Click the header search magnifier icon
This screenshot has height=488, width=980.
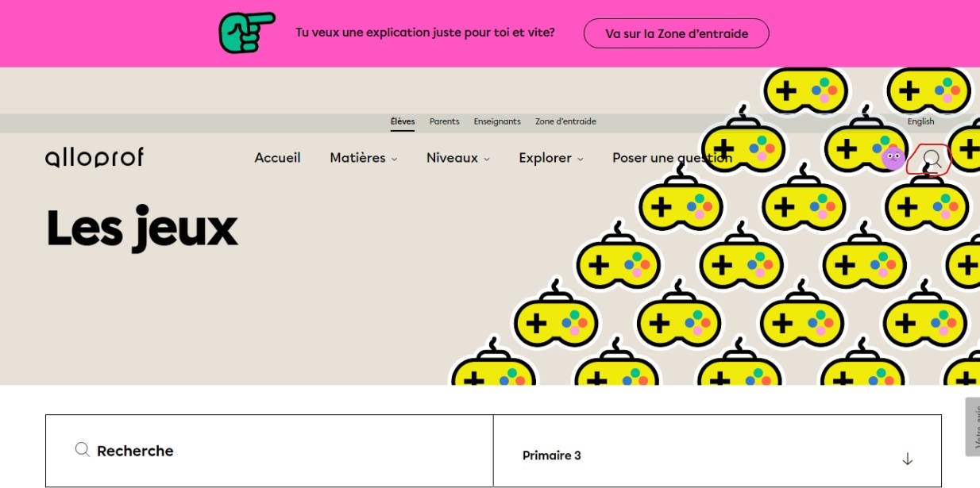coord(932,159)
